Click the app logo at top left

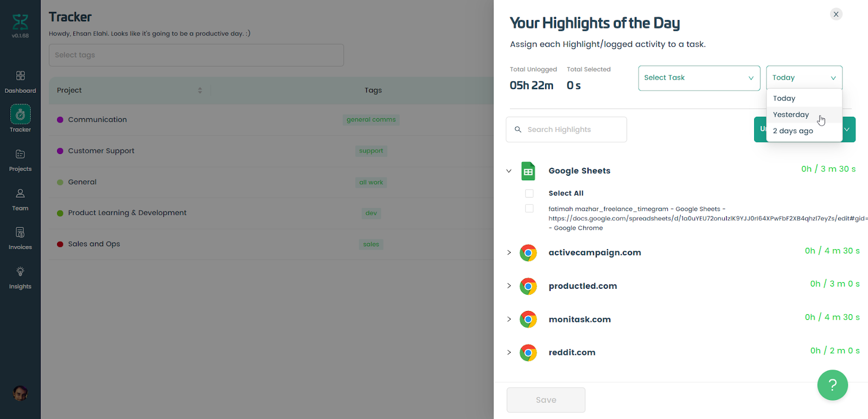click(20, 22)
